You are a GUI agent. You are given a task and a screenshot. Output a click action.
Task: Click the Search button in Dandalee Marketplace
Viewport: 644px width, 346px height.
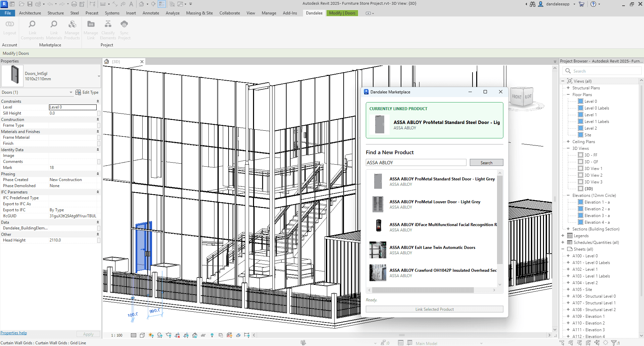pos(486,163)
